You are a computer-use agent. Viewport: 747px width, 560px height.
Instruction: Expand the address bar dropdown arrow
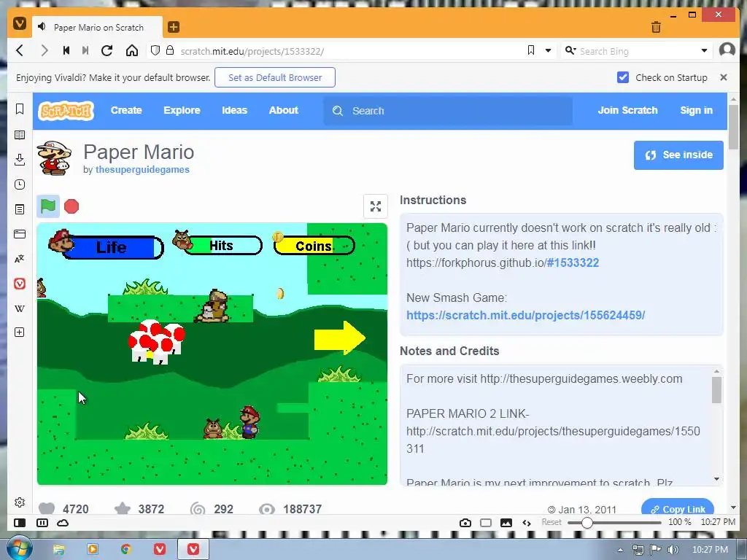click(x=548, y=50)
